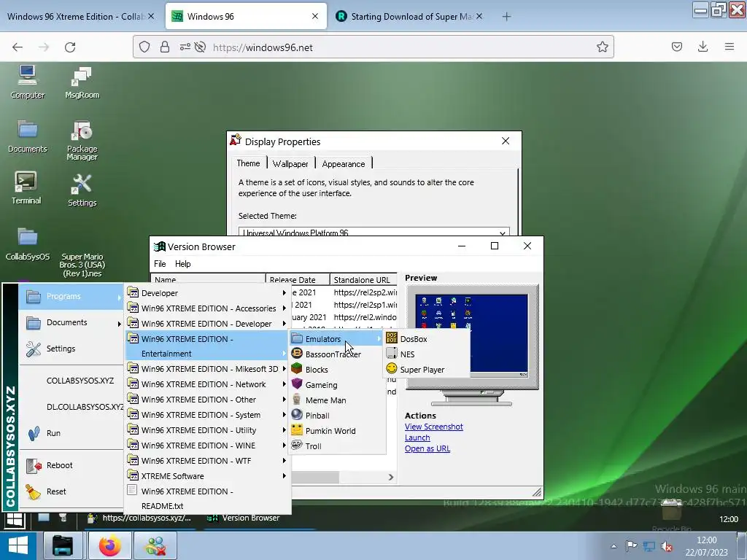Open DL.COLLABSYSOS.XYZ start menu entry
747x560 pixels.
coord(71,407)
